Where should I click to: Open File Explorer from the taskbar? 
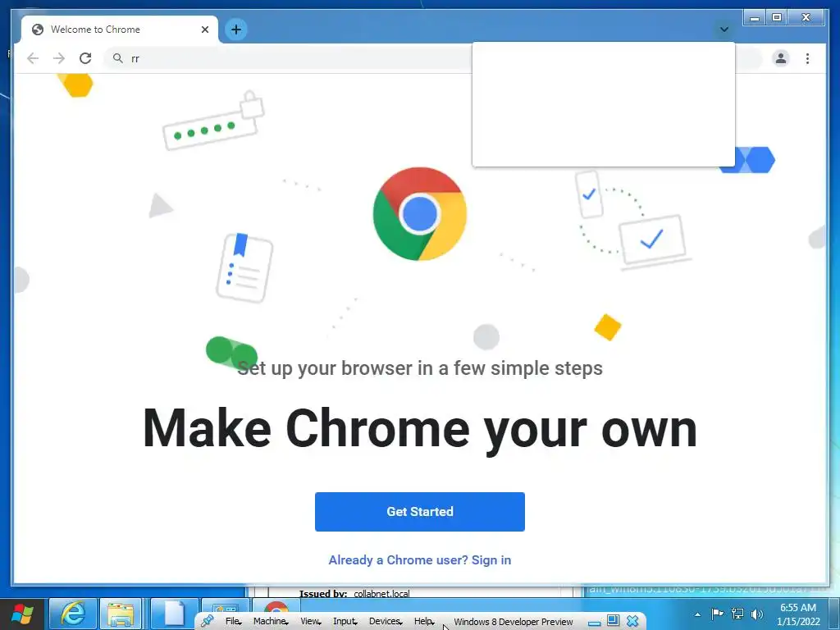point(121,614)
